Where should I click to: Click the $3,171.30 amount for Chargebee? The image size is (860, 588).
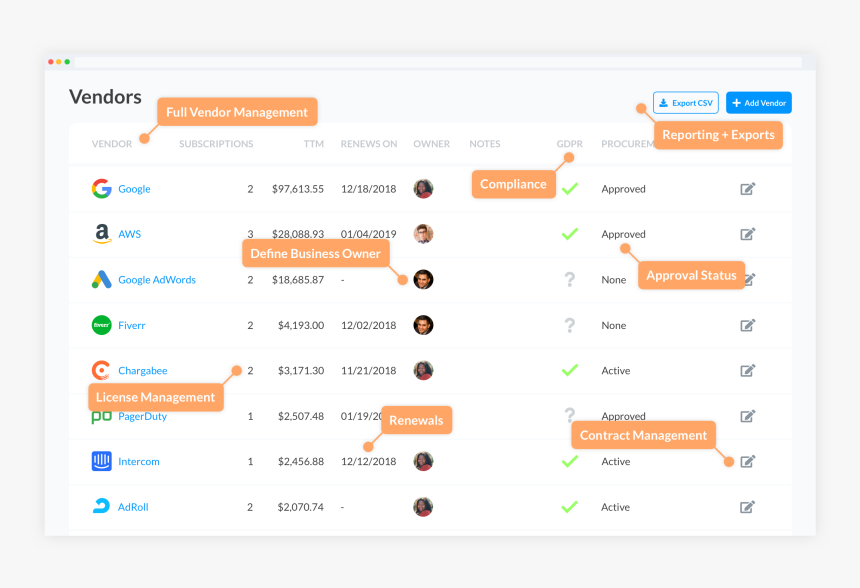pyautogui.click(x=301, y=371)
